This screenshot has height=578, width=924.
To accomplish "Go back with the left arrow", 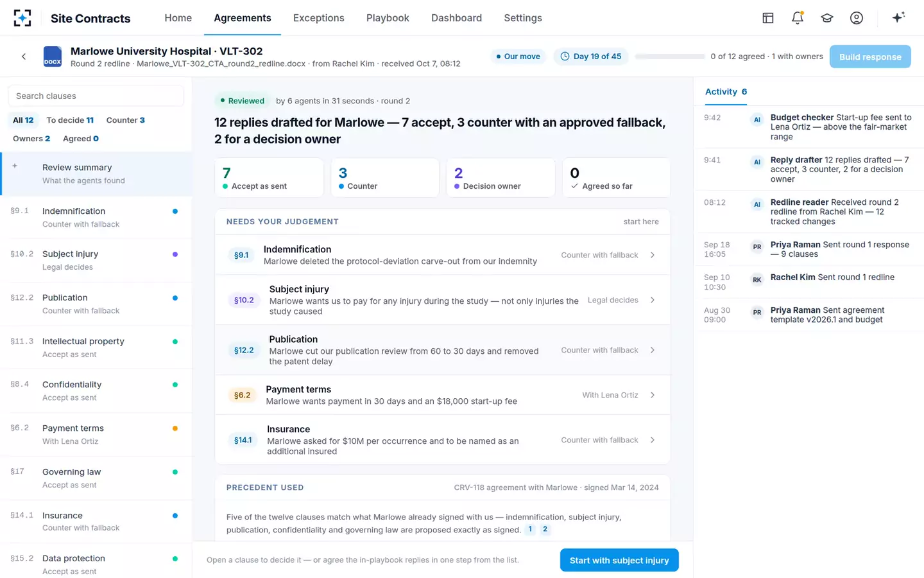I will [24, 57].
